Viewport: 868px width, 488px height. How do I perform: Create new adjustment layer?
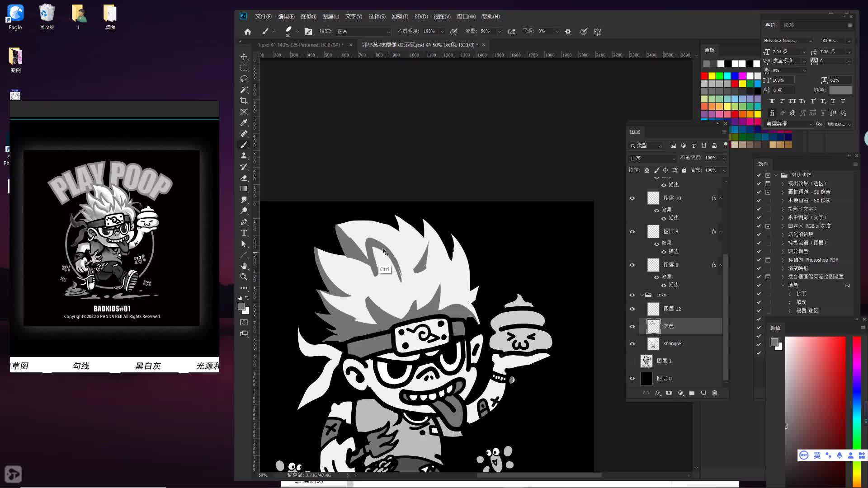click(680, 393)
